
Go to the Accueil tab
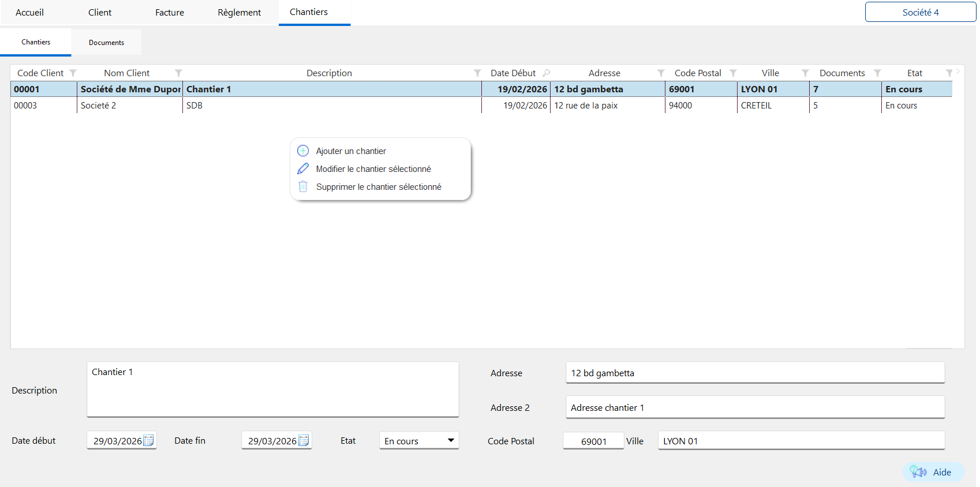pos(29,12)
